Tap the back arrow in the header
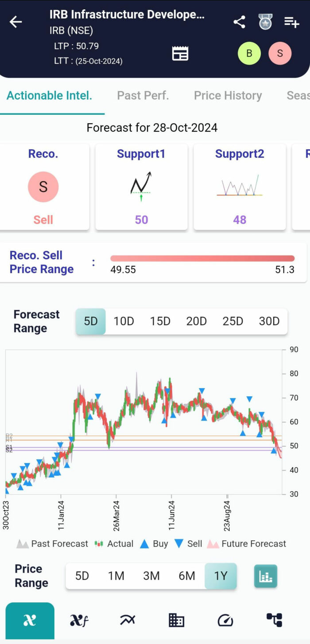This screenshot has width=310, height=644. [x=16, y=22]
